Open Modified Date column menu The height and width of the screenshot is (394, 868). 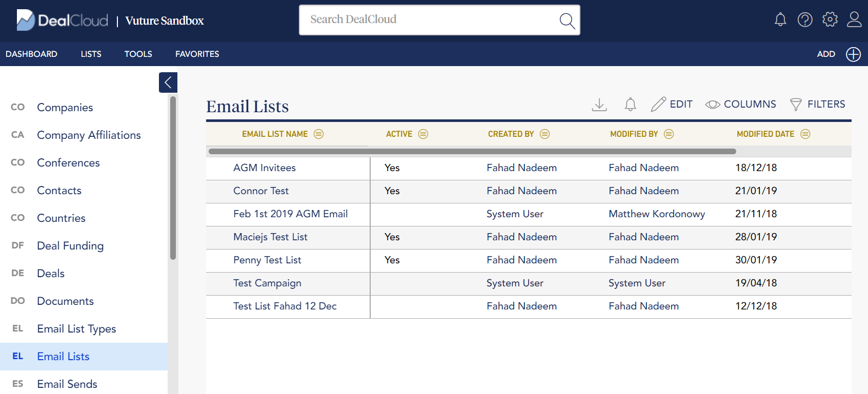pyautogui.click(x=805, y=134)
